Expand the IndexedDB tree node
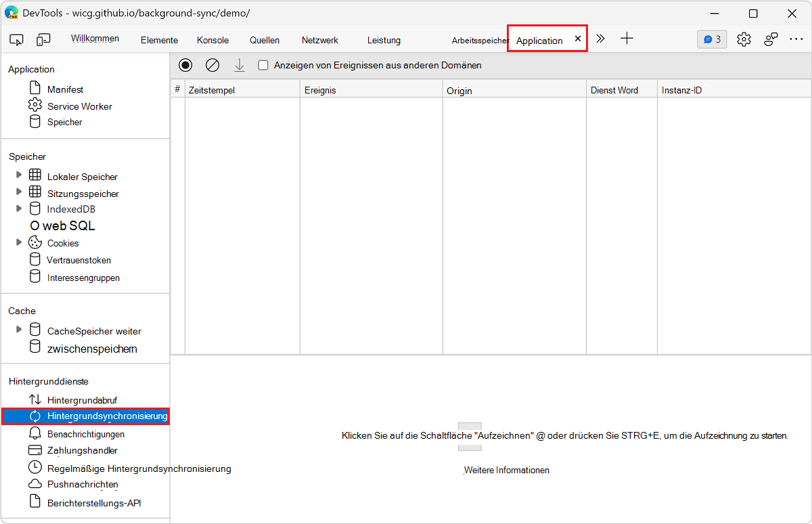 point(19,208)
